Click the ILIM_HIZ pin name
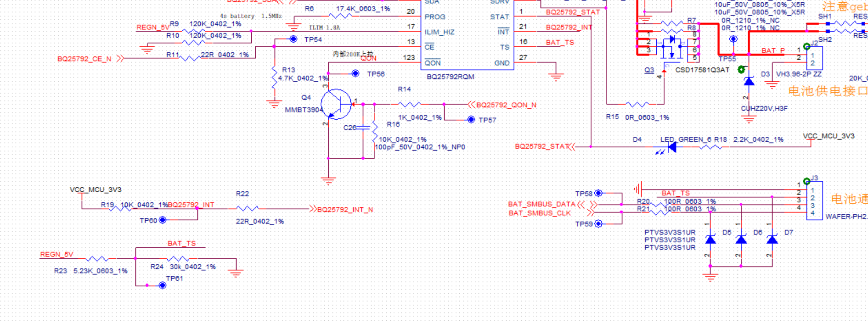Viewport: 868px width, 323px height. (x=440, y=32)
